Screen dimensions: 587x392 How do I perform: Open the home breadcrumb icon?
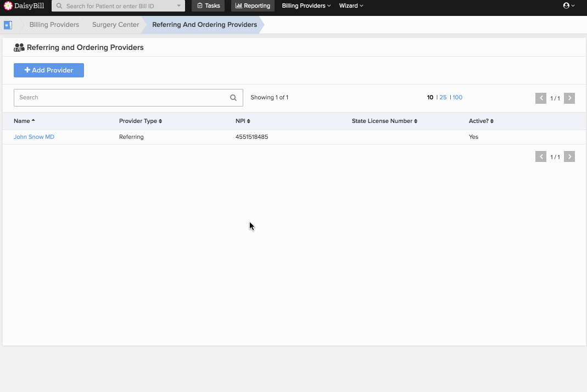pyautogui.click(x=8, y=25)
